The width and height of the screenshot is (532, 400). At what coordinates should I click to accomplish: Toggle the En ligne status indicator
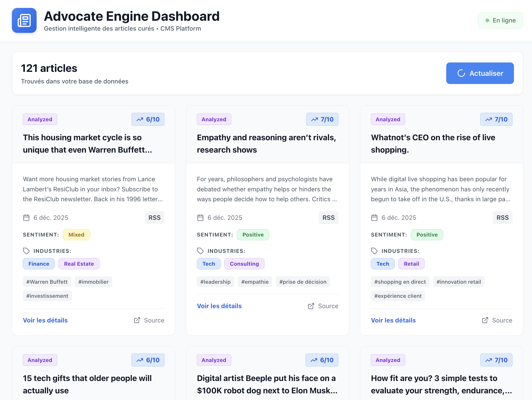click(500, 20)
